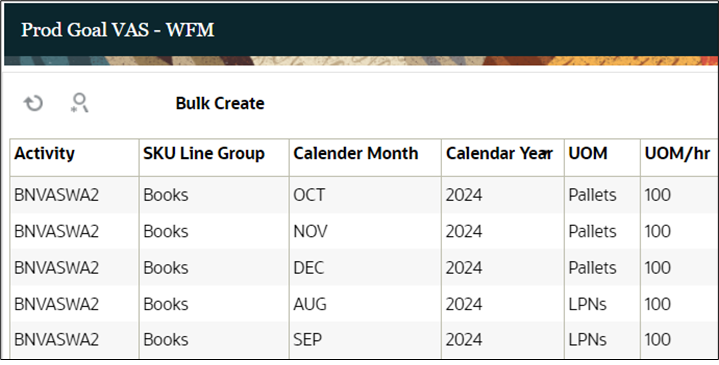Select the OCT row Activity cell
This screenshot has width=719, height=365.
click(56, 195)
